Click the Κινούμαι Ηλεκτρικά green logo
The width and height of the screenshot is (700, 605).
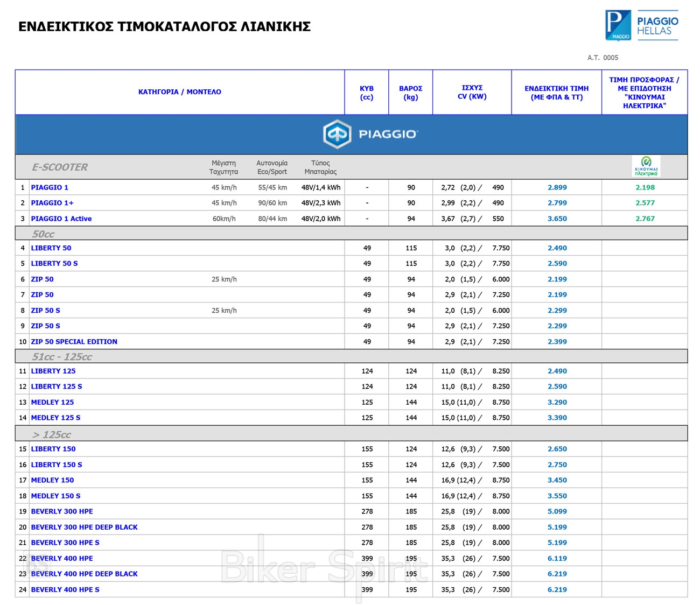[646, 166]
